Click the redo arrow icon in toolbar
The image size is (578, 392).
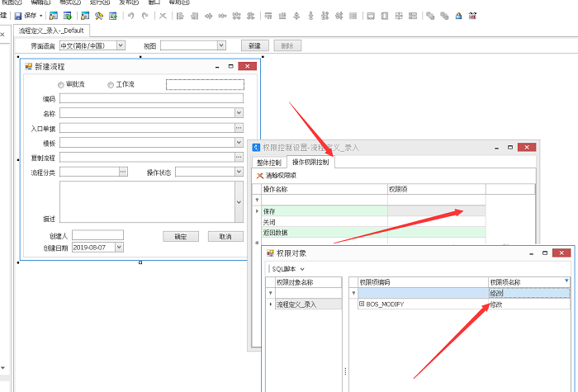(x=145, y=16)
